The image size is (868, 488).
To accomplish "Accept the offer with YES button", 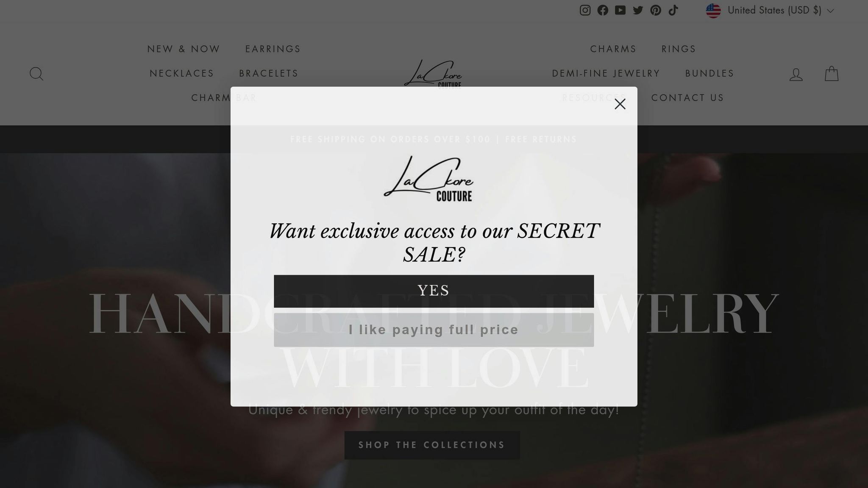I will tap(434, 291).
